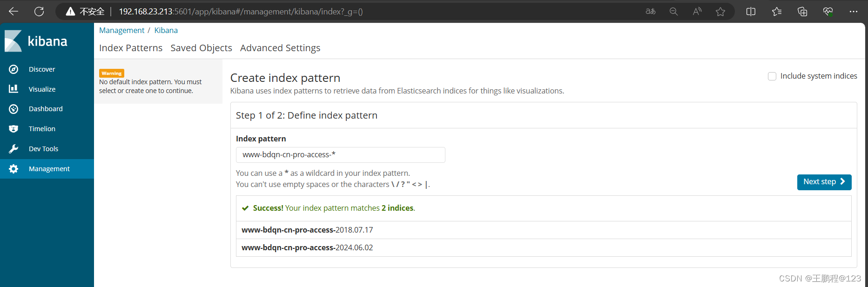Screen dimensions: 868x287
Task: Switch to the Advanced Settings tab
Action: [280, 48]
